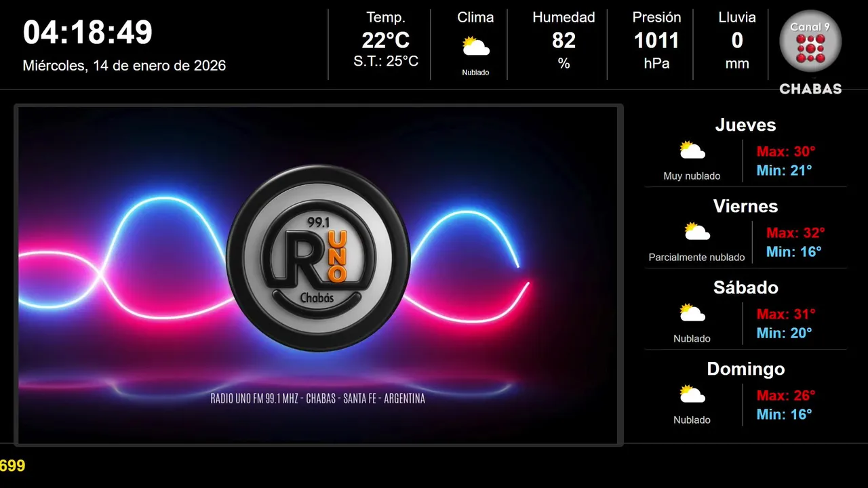
Task: Click the Lluvia heading
Action: click(737, 18)
